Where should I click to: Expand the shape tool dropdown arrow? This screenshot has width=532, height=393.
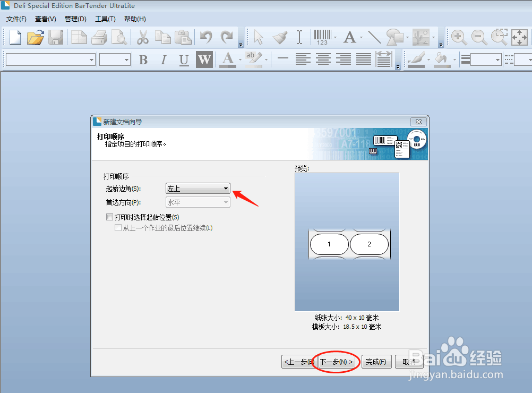[407, 37]
